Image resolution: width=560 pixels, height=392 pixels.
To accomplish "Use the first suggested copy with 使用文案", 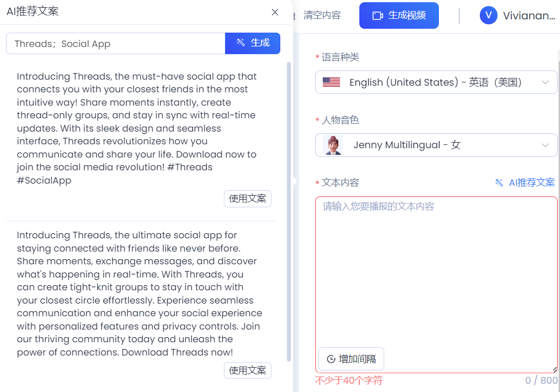I will (248, 198).
